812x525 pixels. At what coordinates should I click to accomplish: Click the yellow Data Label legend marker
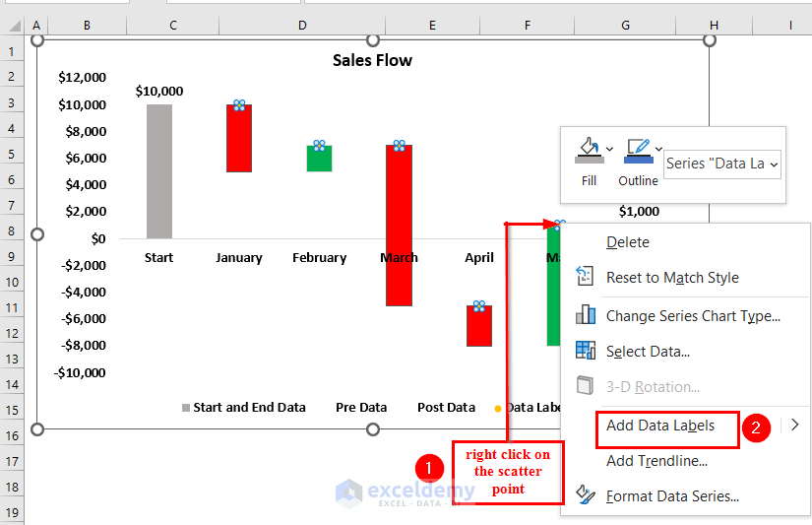(498, 409)
